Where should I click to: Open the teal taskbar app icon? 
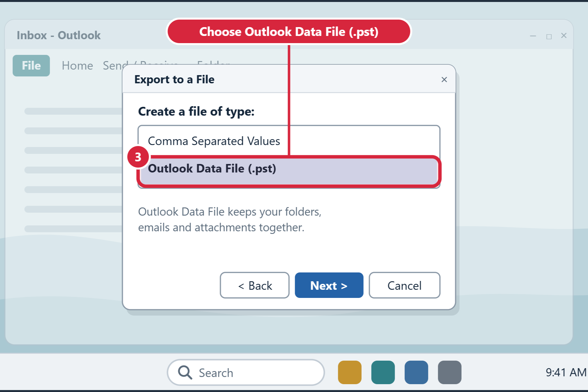383,372
